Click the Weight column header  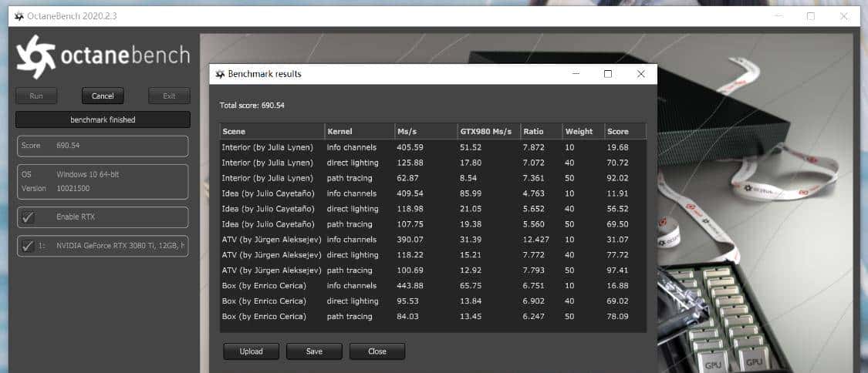click(x=583, y=132)
